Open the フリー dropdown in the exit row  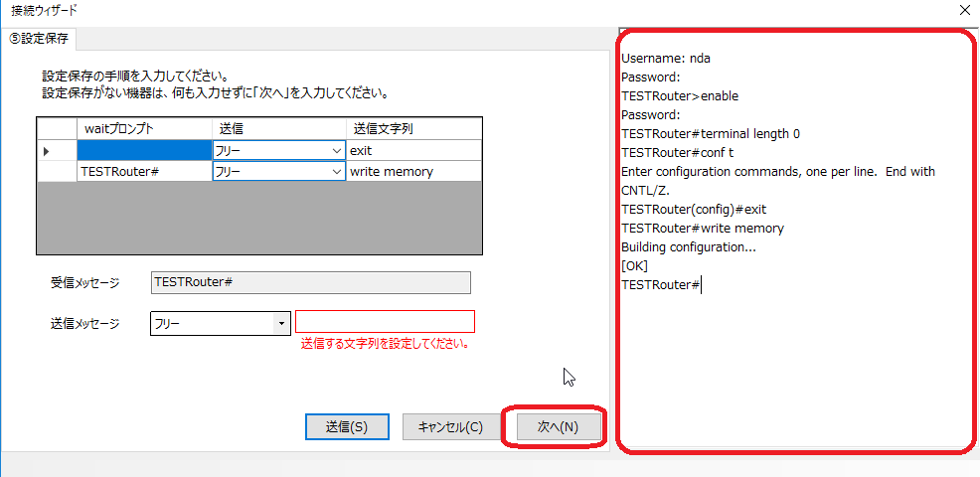coord(336,151)
